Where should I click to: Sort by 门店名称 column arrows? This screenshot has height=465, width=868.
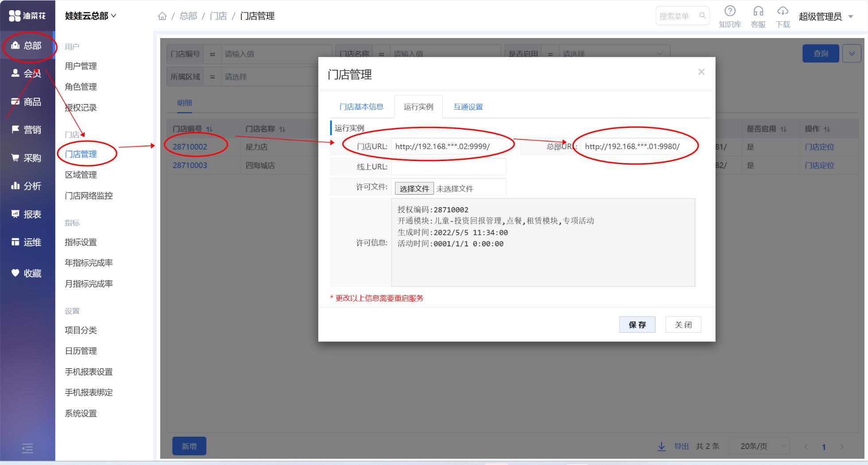tap(282, 129)
